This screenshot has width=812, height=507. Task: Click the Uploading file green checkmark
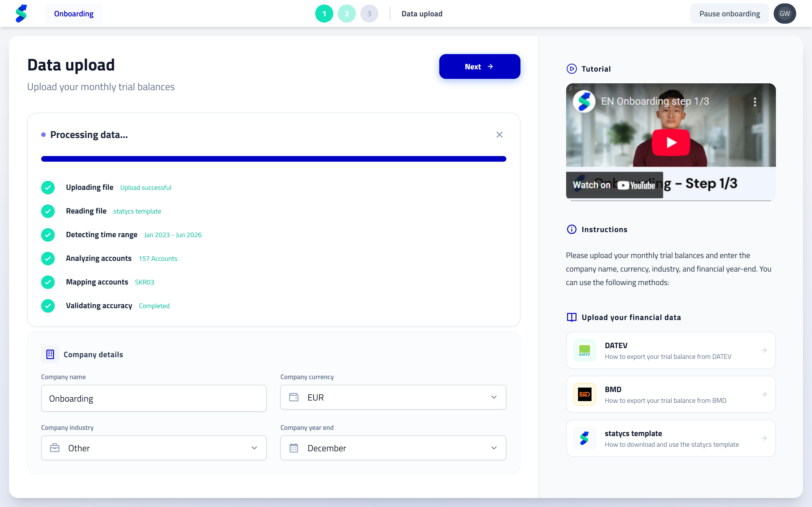(48, 187)
